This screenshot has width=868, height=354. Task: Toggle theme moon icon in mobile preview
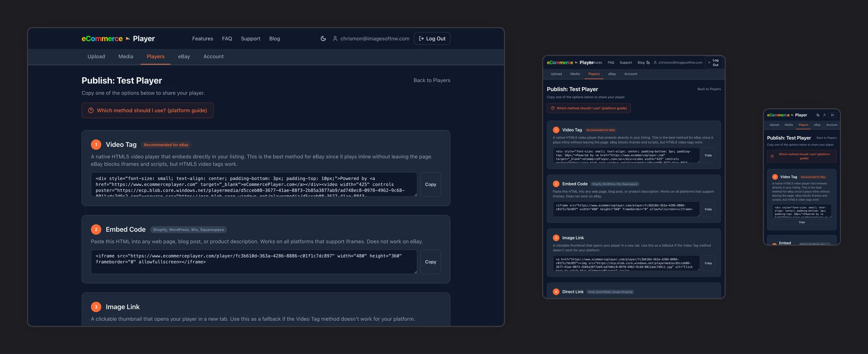(x=818, y=115)
